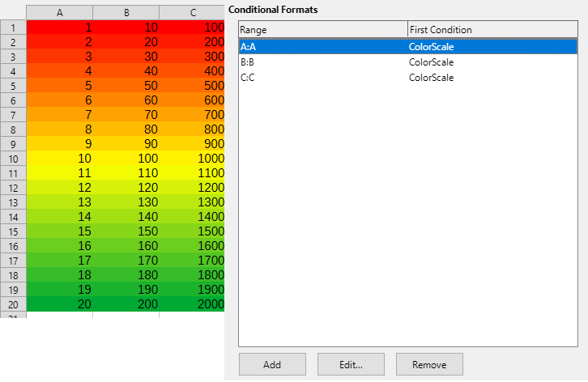Select row 10 header
Screen dimensions: 588x382
coord(13,158)
